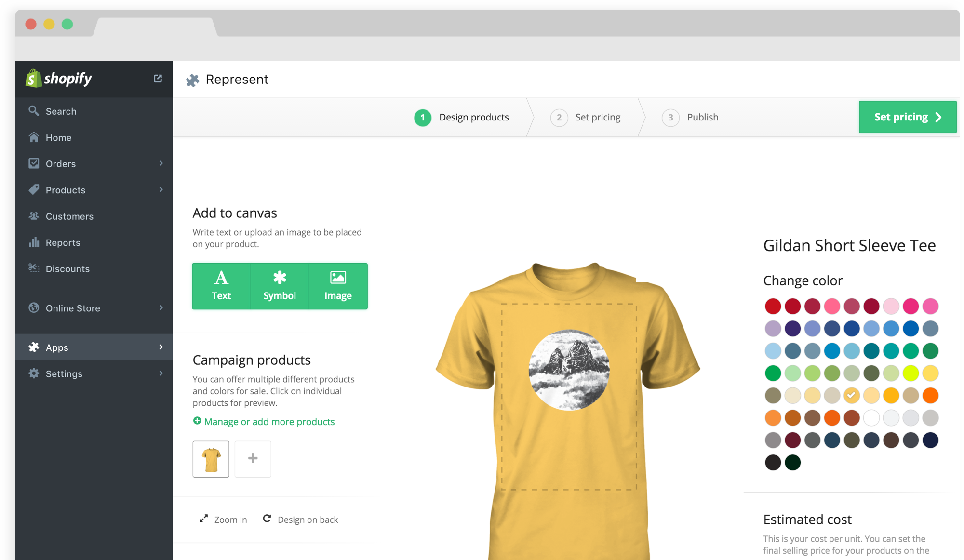The width and height of the screenshot is (964, 560).
Task: Expand the Online Store submenu chevron
Action: coord(161,308)
